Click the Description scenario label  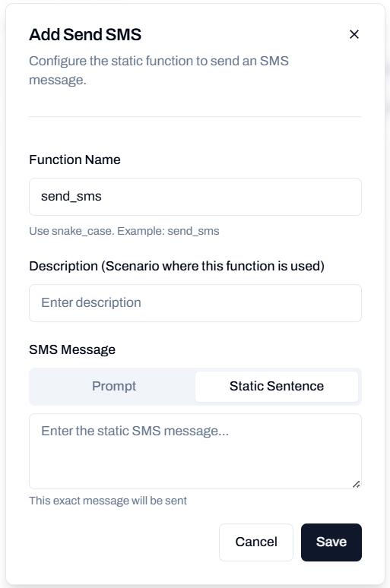177,266
